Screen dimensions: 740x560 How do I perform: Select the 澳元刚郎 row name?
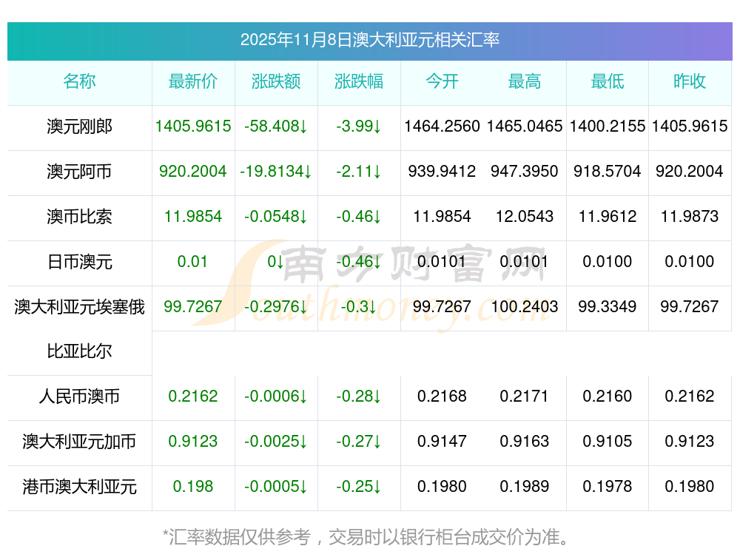pyautogui.click(x=79, y=126)
